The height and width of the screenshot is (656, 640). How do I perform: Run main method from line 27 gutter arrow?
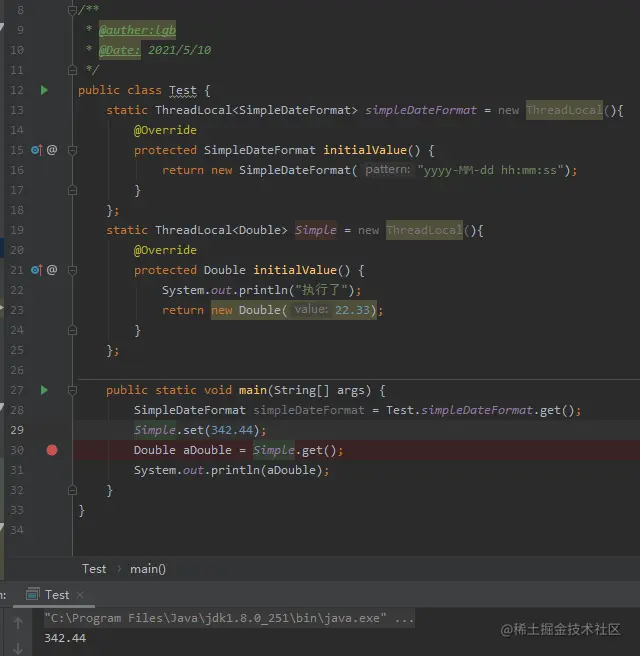44,390
